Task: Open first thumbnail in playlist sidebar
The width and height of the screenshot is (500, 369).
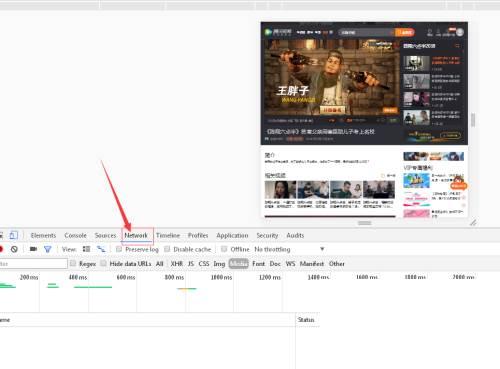Action: [x=416, y=63]
